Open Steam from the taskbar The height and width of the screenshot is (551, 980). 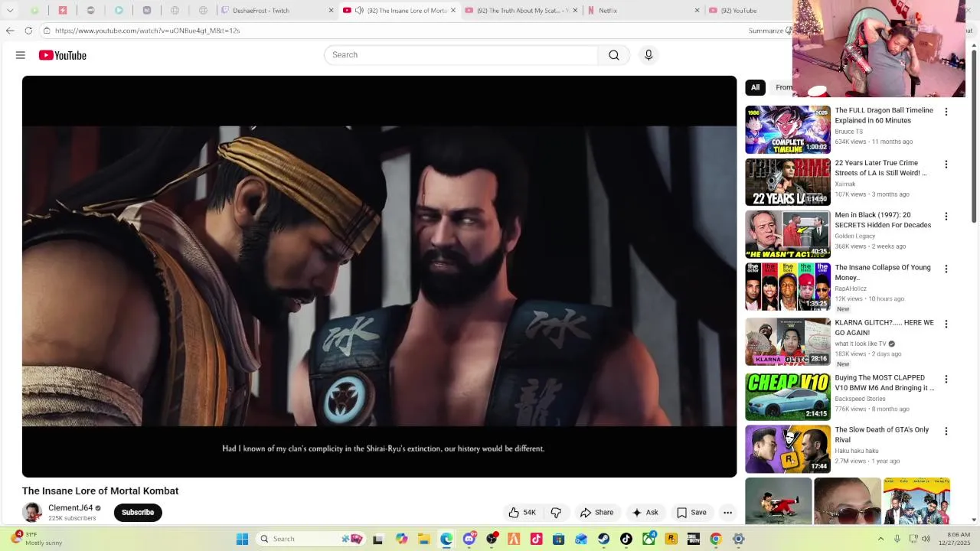tap(604, 539)
